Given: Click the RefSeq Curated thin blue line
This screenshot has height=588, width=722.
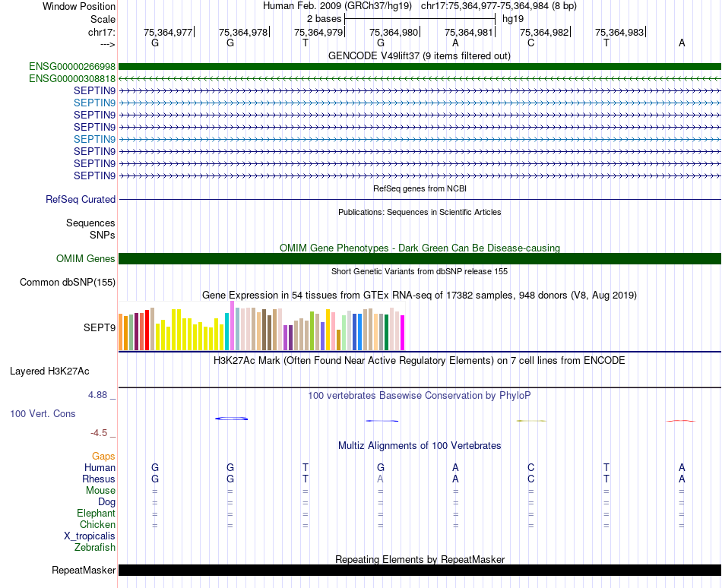Looking at the screenshot, I should coord(420,199).
